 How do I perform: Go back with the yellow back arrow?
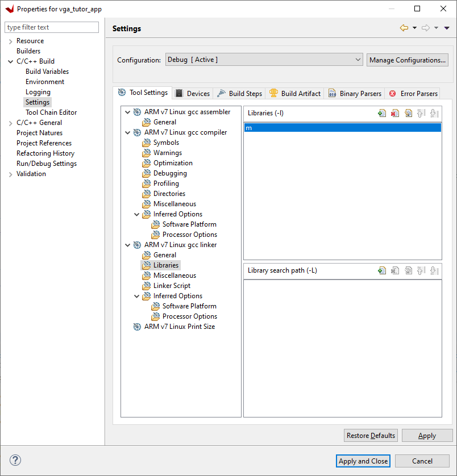coord(404,28)
